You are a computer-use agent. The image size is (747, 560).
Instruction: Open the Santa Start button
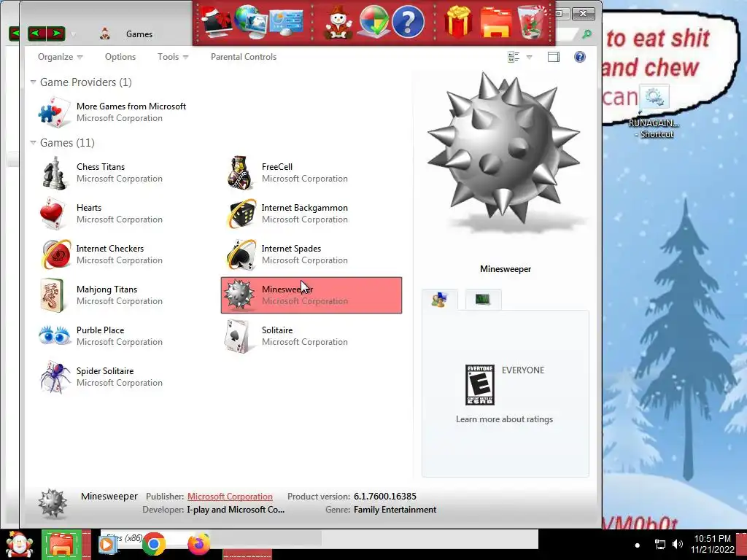point(18,545)
